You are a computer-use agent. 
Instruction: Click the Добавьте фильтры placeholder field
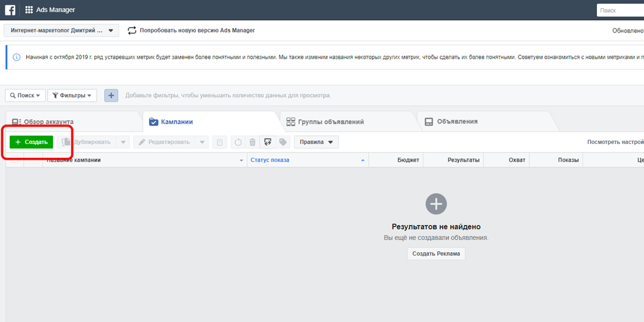click(x=228, y=96)
